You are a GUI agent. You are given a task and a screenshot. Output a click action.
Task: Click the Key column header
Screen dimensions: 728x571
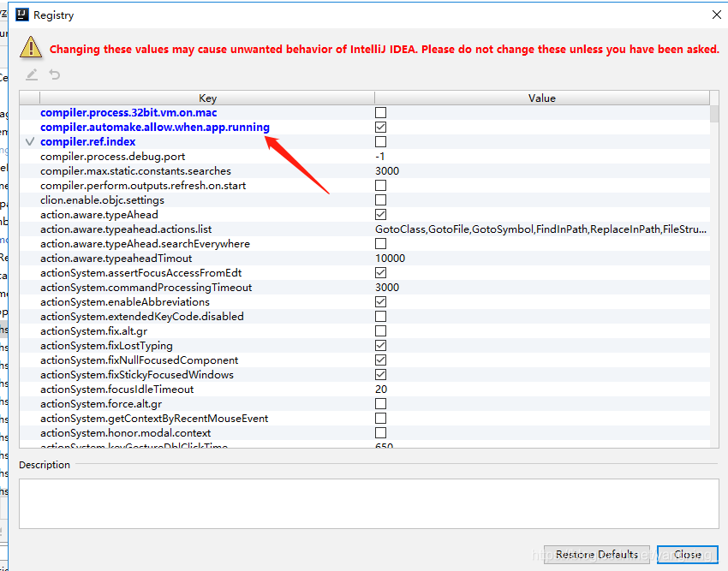[x=207, y=98]
